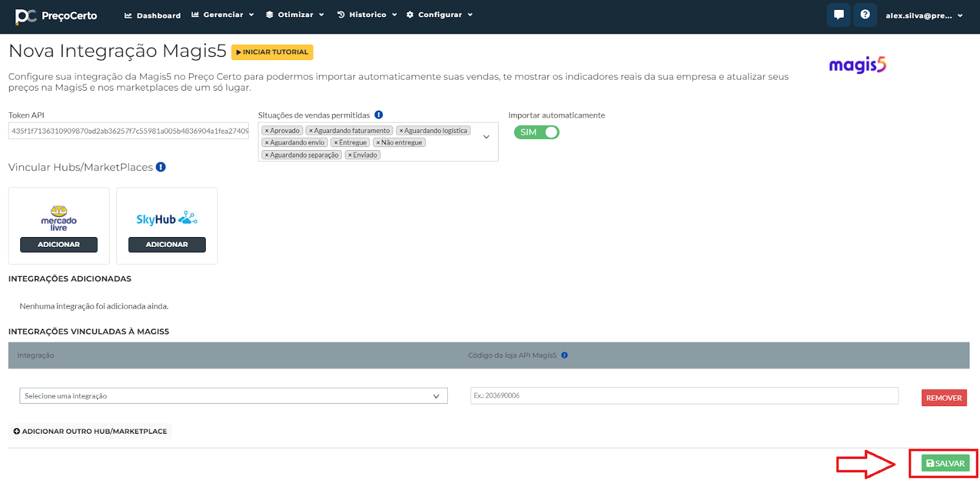Expand the sales situations dropdown arrow
This screenshot has width=980, height=487.
(486, 137)
